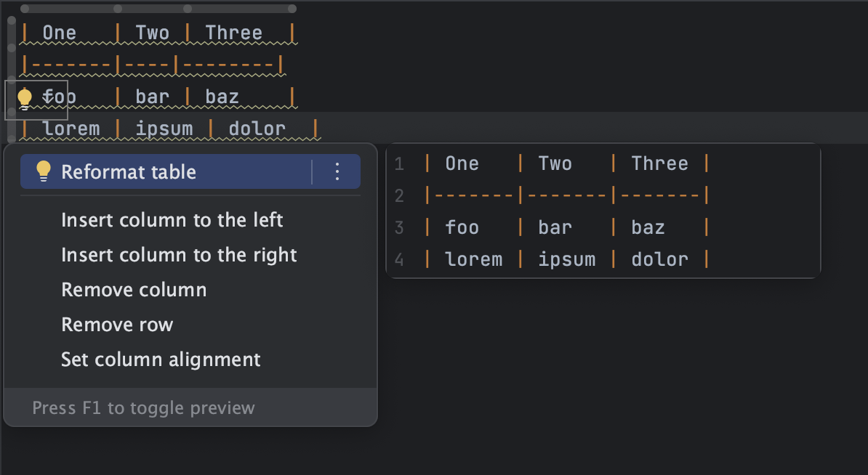Click the yellow lightbulb intention icon in the gutter
The height and width of the screenshot is (475, 868).
(x=25, y=95)
